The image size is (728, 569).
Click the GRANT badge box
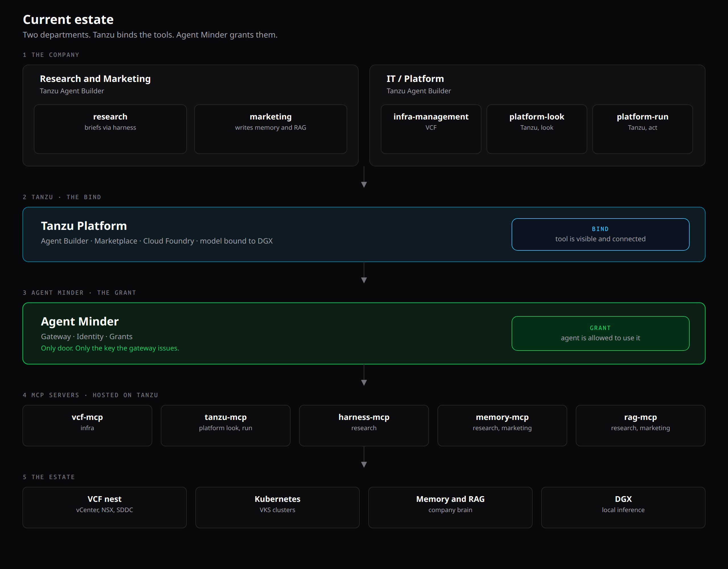click(600, 333)
